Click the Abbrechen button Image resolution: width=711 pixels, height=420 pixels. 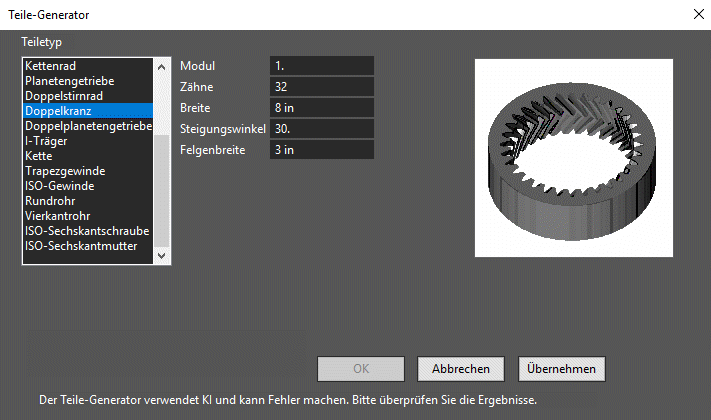coord(461,369)
